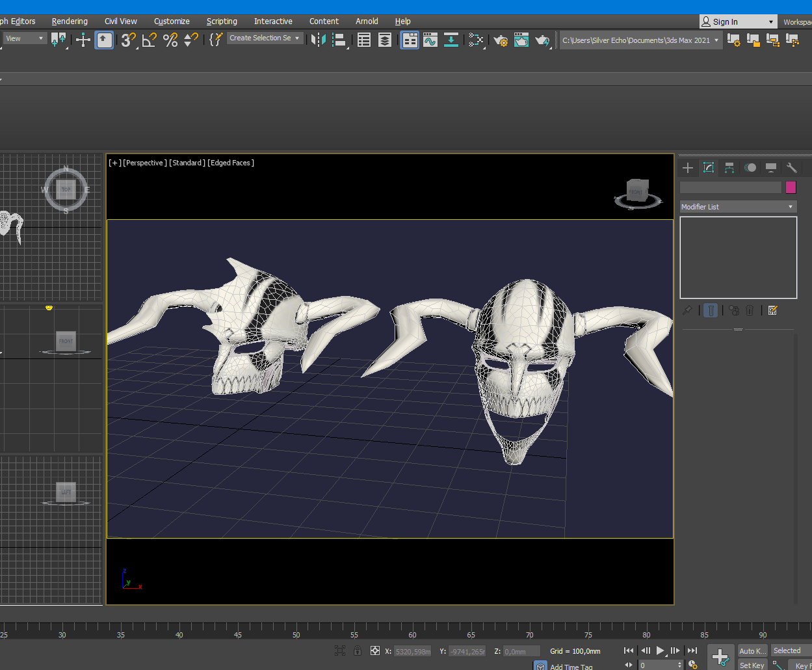
Task: Step to the previous frame
Action: tap(645, 650)
